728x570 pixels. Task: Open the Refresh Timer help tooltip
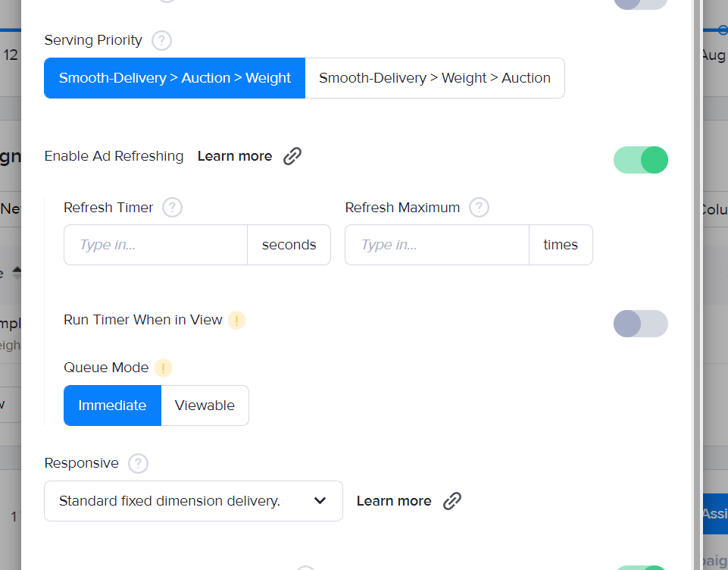(x=172, y=207)
